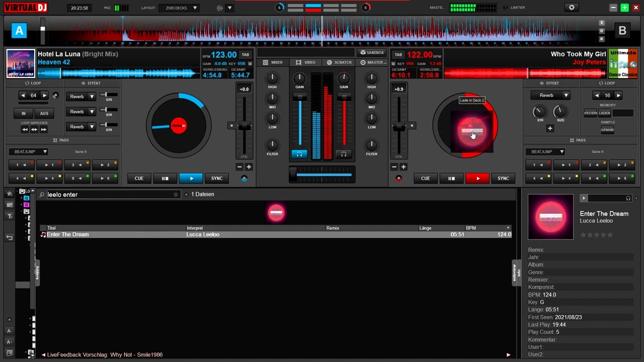The width and height of the screenshot is (644, 362).
Task: Click the right deck plus pitch button
Action: (403, 167)
